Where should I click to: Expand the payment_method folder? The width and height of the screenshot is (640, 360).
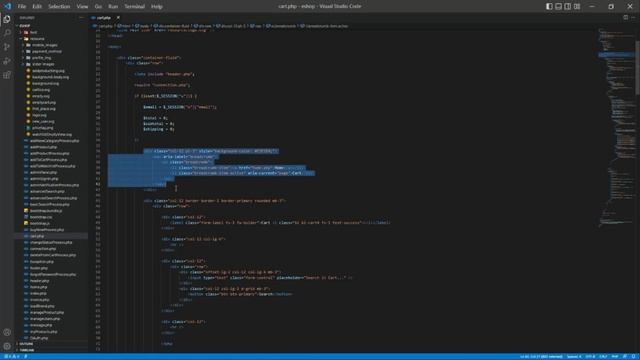[x=47, y=51]
